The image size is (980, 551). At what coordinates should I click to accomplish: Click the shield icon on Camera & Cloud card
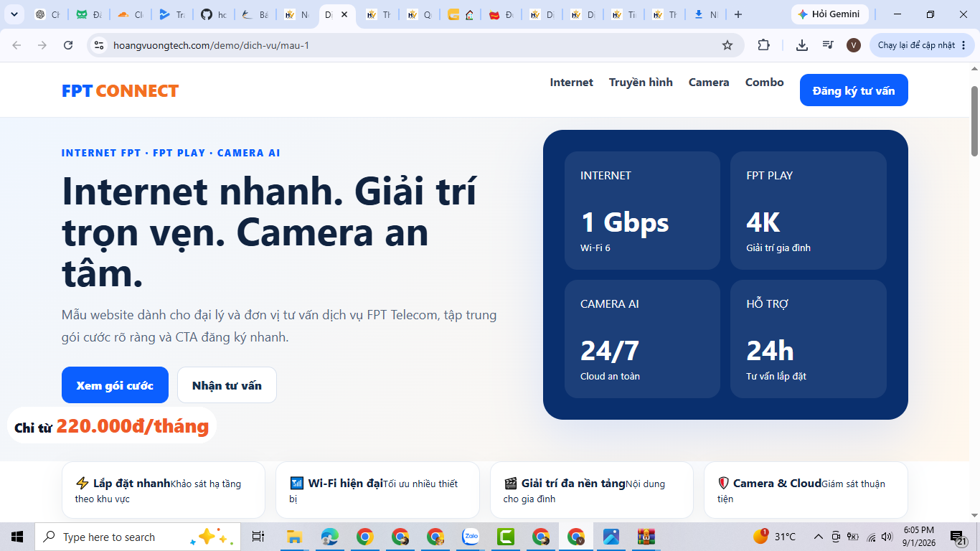pos(724,484)
